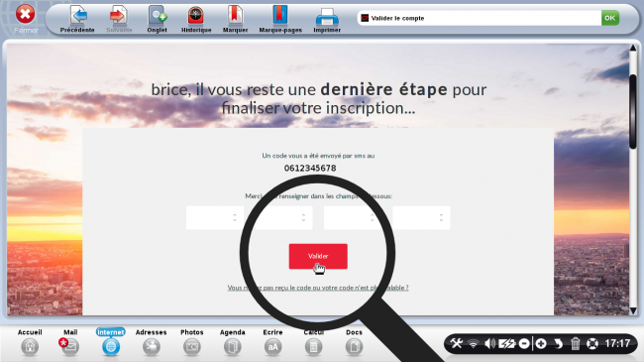
Task: Click the battery charging tray icon
Action: (506, 343)
